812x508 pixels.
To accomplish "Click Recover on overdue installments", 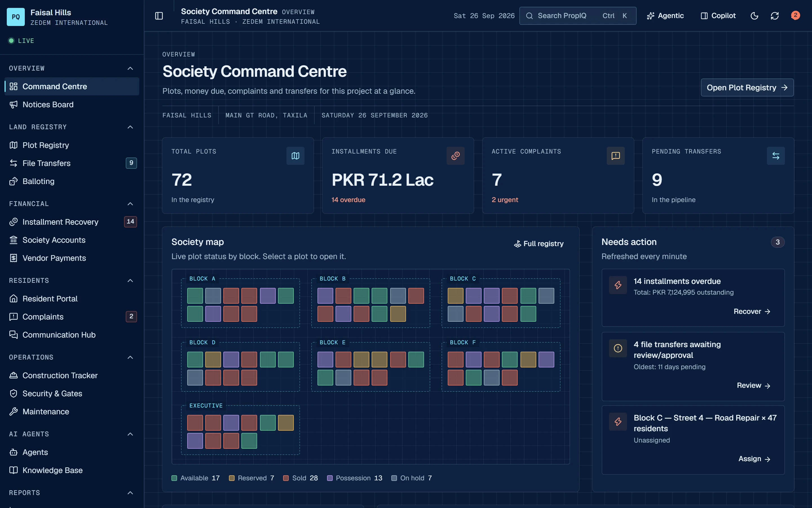I will 752,312.
